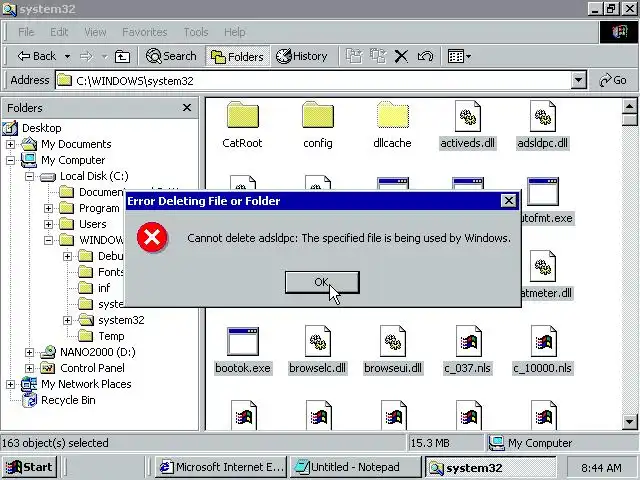Viewport: 640px width, 480px height.
Task: Expand Users folder tree node
Action: coord(48,224)
